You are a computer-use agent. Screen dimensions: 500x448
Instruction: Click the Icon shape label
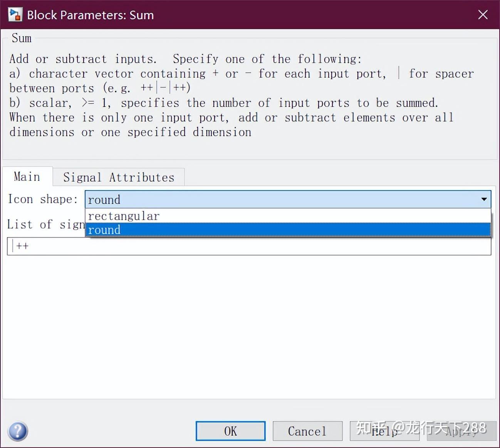coord(43,199)
